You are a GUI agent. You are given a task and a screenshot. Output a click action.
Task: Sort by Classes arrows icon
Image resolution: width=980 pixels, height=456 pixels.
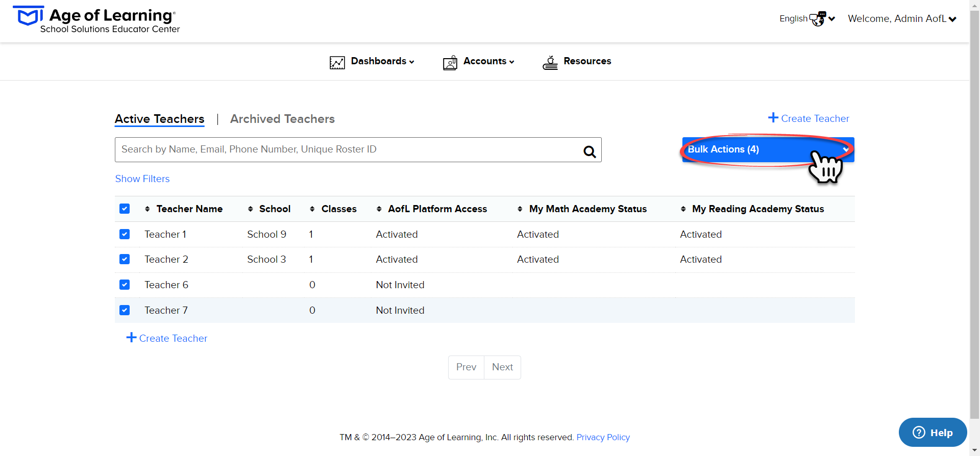coord(312,209)
